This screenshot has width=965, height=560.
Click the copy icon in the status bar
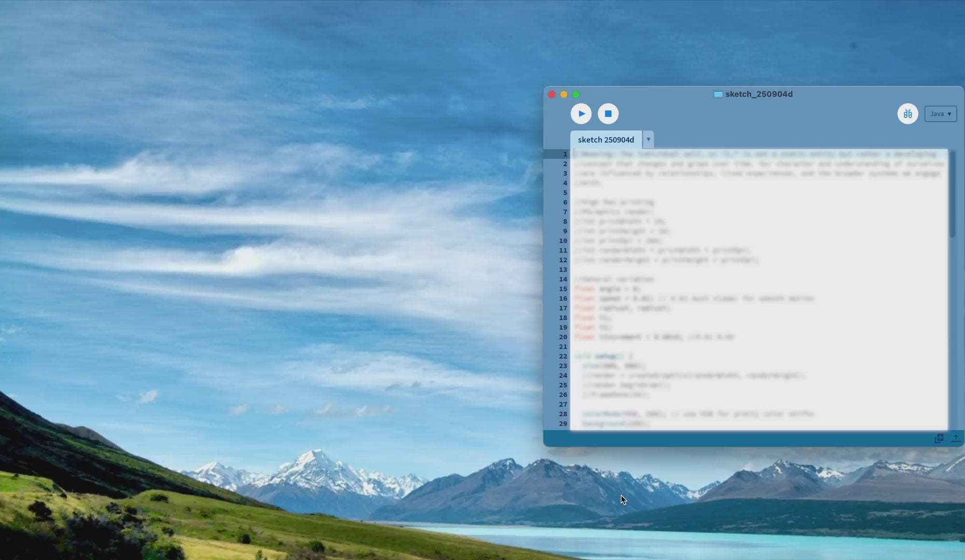point(939,439)
